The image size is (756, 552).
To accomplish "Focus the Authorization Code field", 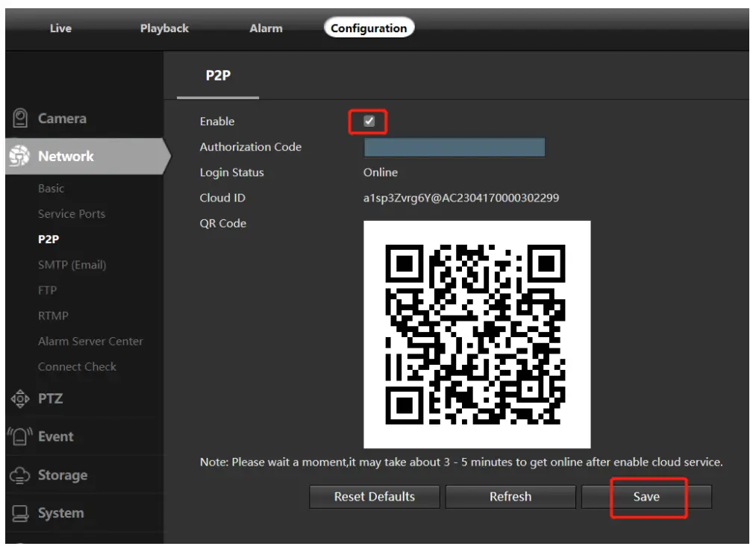I will click(x=454, y=148).
